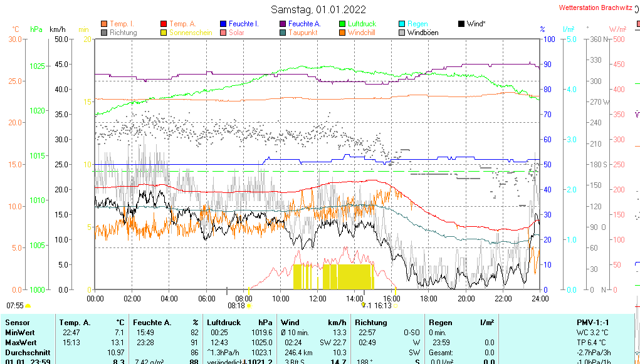
Task: Click the Taupunkt legend label
Action: coord(303,33)
